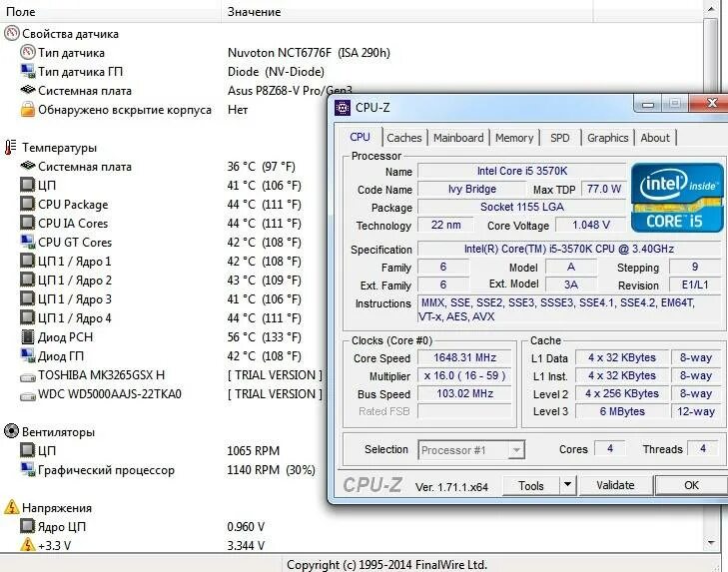This screenshot has width=728, height=572.
Task: Click the Ivy Bridge code name field
Action: click(471, 189)
